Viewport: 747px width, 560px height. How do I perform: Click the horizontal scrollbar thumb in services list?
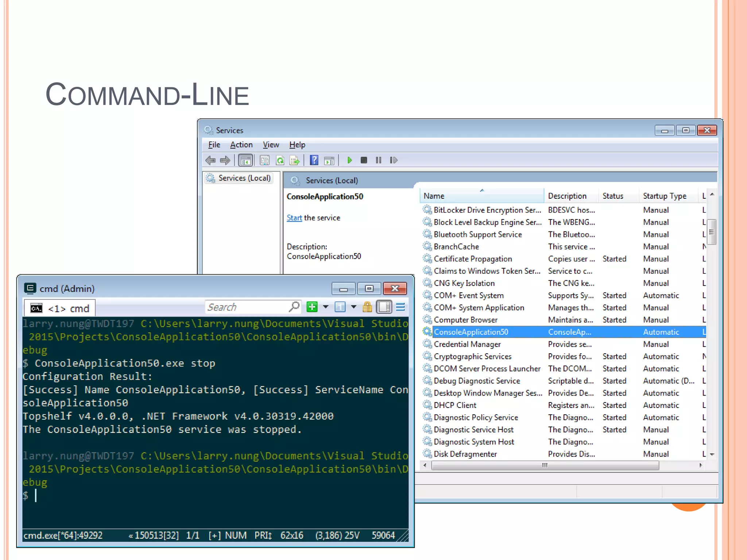pyautogui.click(x=545, y=465)
